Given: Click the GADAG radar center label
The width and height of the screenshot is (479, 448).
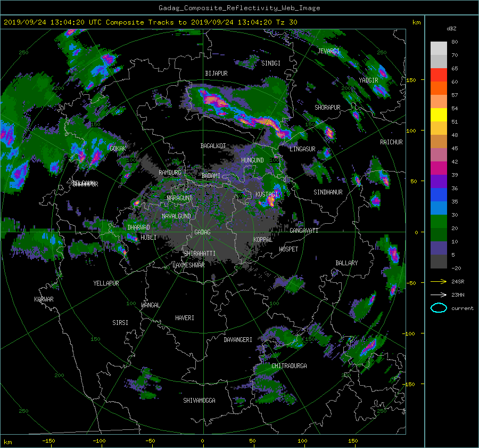Looking at the screenshot, I should [203, 232].
